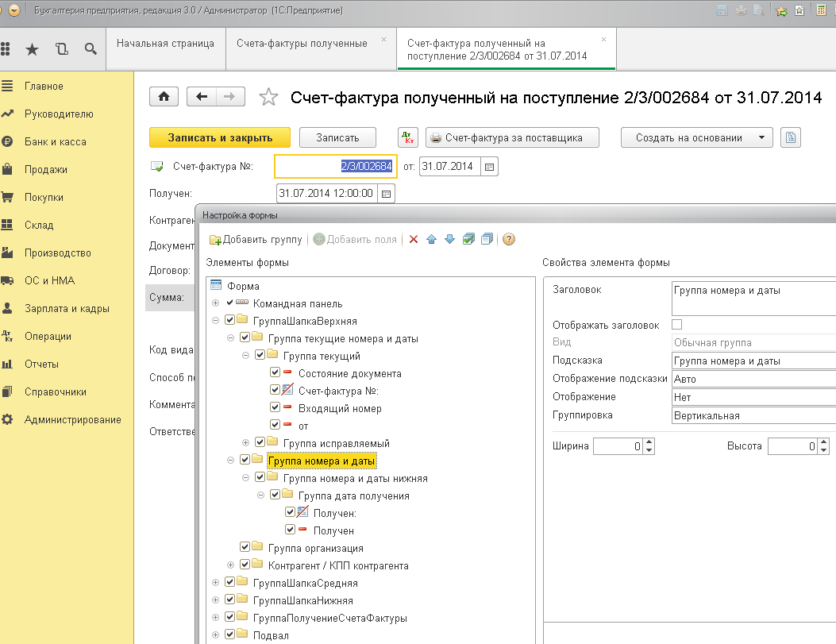The height and width of the screenshot is (644, 836).
Task: Uncheck the Состояние документа checkbox
Action: [x=275, y=373]
